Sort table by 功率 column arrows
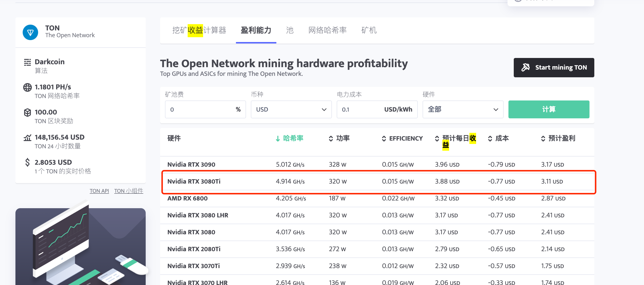The width and height of the screenshot is (644, 285). (331, 138)
